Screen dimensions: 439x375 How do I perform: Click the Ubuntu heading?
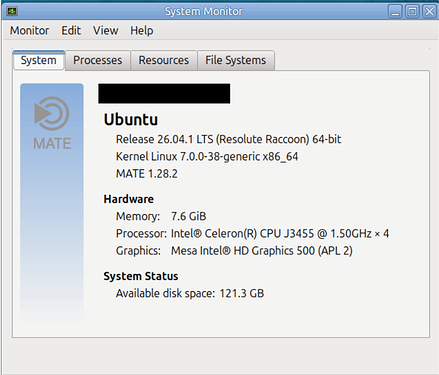coord(131,120)
